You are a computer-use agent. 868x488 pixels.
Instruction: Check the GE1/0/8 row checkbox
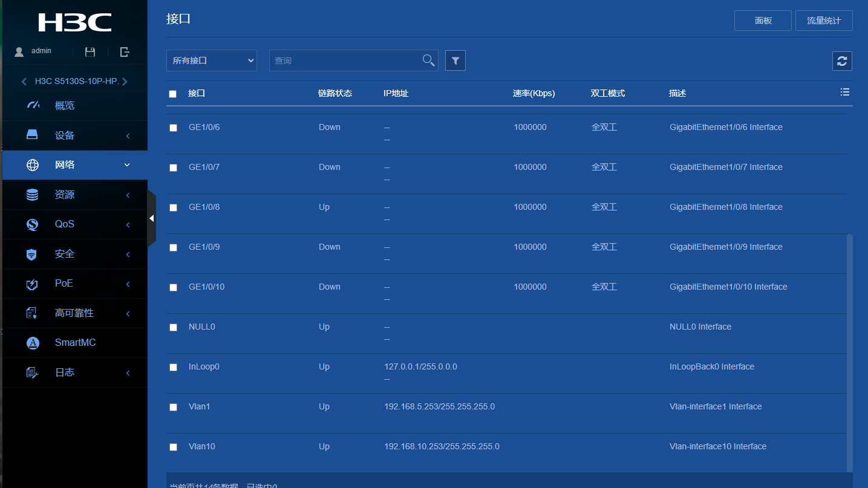[174, 207]
